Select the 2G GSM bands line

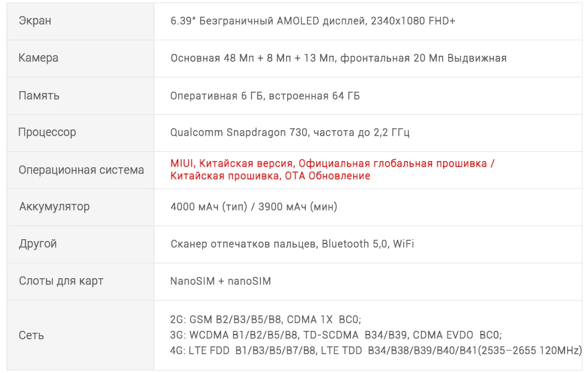(266, 319)
